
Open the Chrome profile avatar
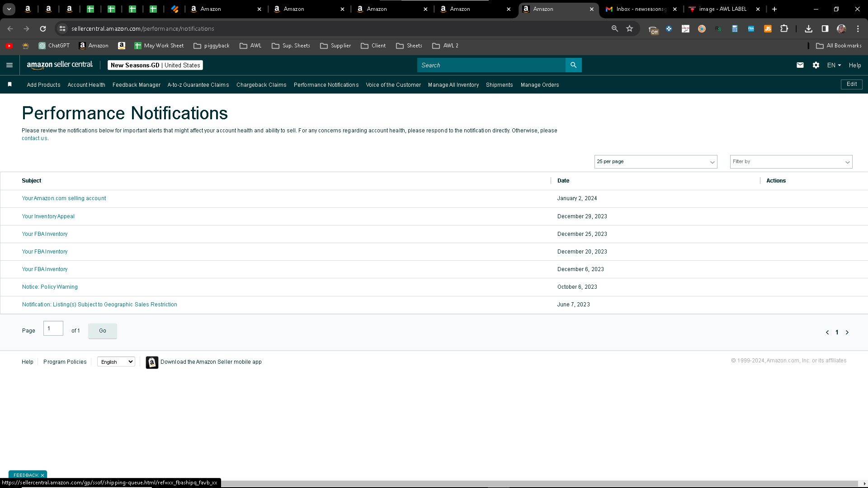click(x=841, y=28)
